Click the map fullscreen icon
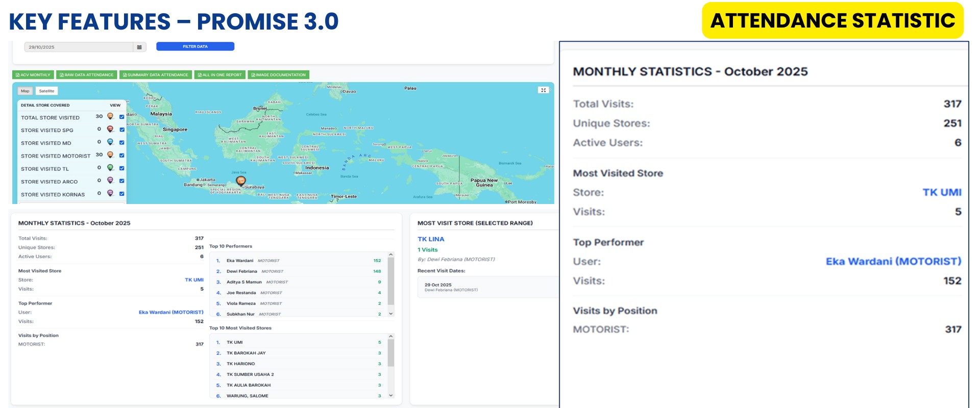This screenshot has height=408, width=980. pos(543,90)
